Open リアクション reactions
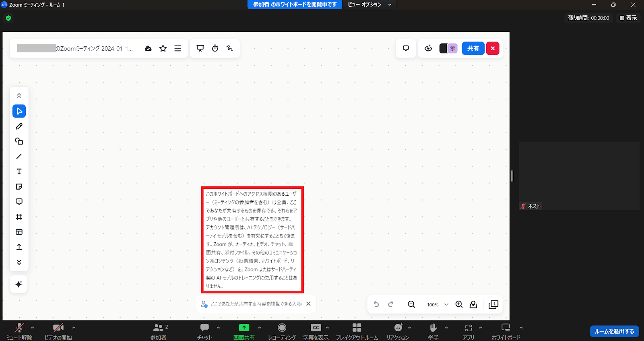The width and height of the screenshot is (644, 341). pyautogui.click(x=398, y=331)
